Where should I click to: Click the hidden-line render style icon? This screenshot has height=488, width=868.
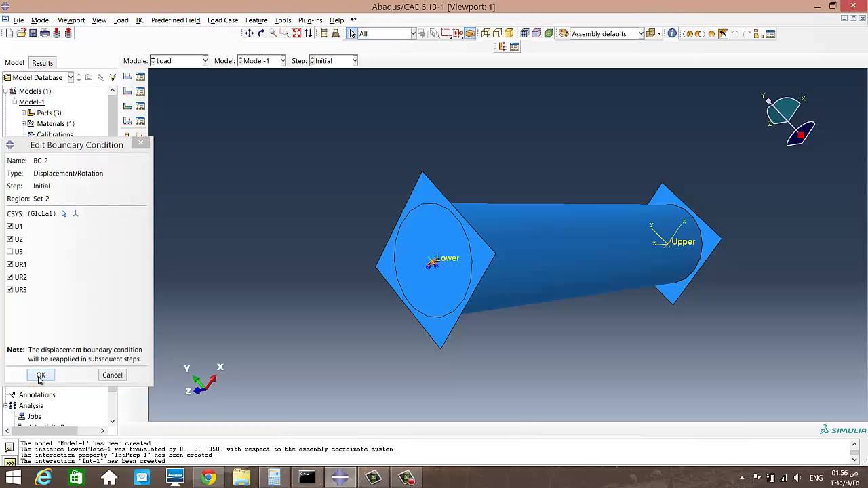tap(497, 33)
